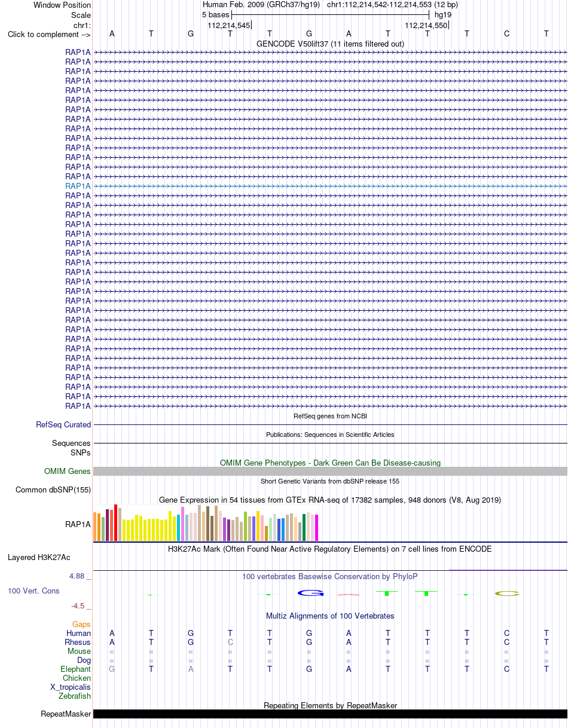568x728 pixels.
Task: Click the OMIM Gene Phenotypes title
Action: pyautogui.click(x=330, y=463)
